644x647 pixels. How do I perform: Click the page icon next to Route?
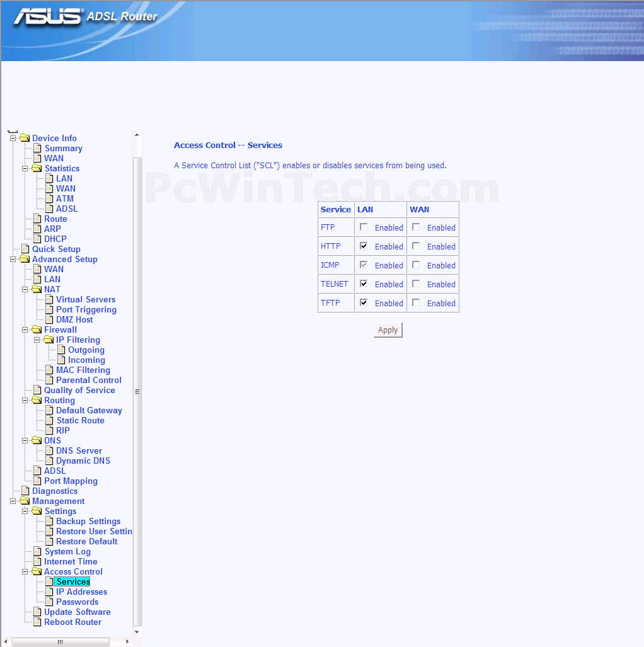tap(37, 219)
